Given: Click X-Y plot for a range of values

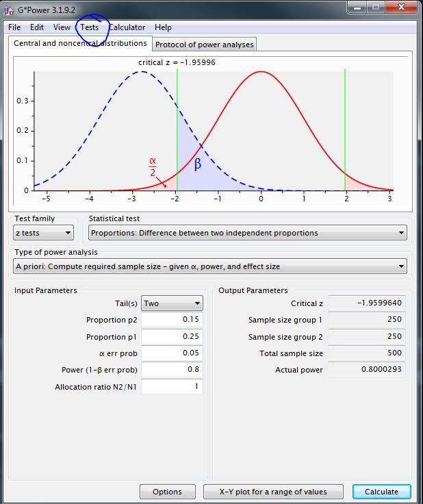Looking at the screenshot, I should click(273, 492).
